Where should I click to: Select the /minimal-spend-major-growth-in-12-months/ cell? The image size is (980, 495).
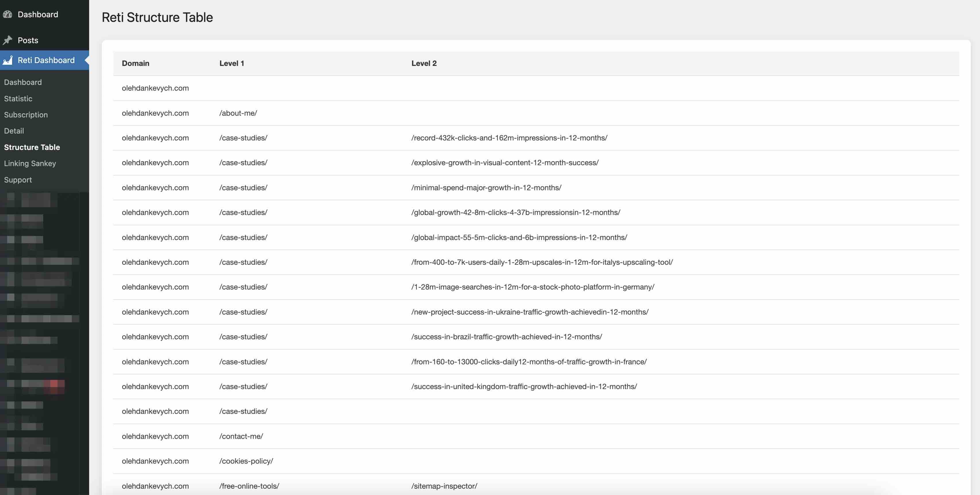pos(486,188)
